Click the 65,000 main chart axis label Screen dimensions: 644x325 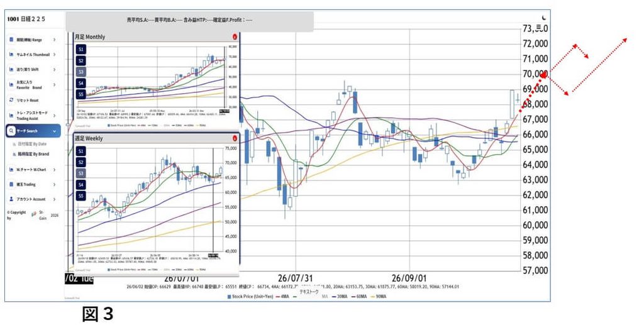coord(535,150)
